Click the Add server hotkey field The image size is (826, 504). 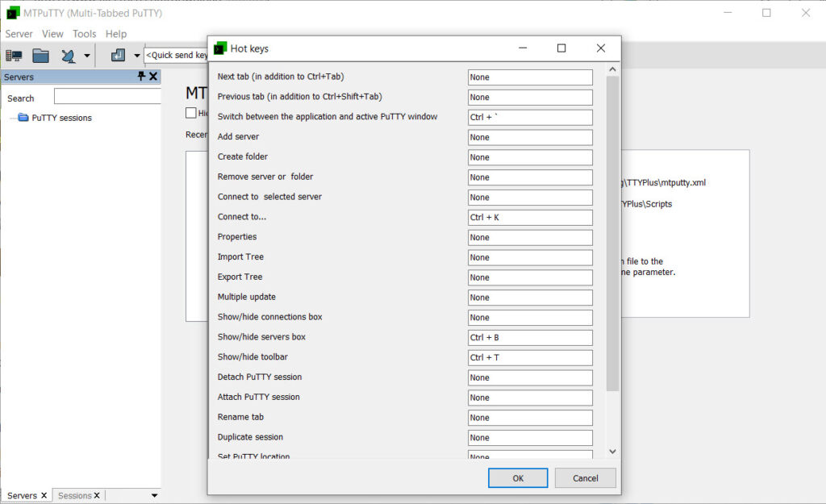(530, 137)
